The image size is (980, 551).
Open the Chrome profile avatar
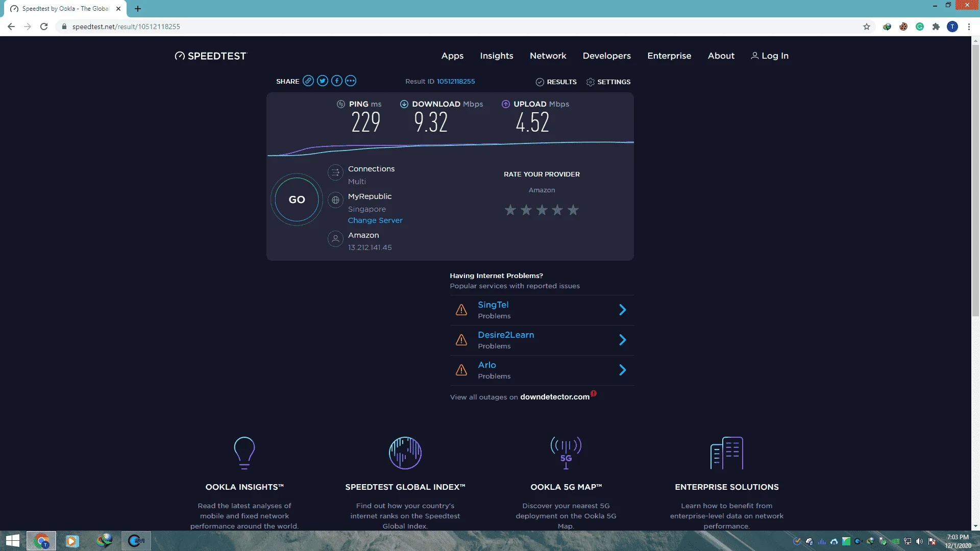952,27
